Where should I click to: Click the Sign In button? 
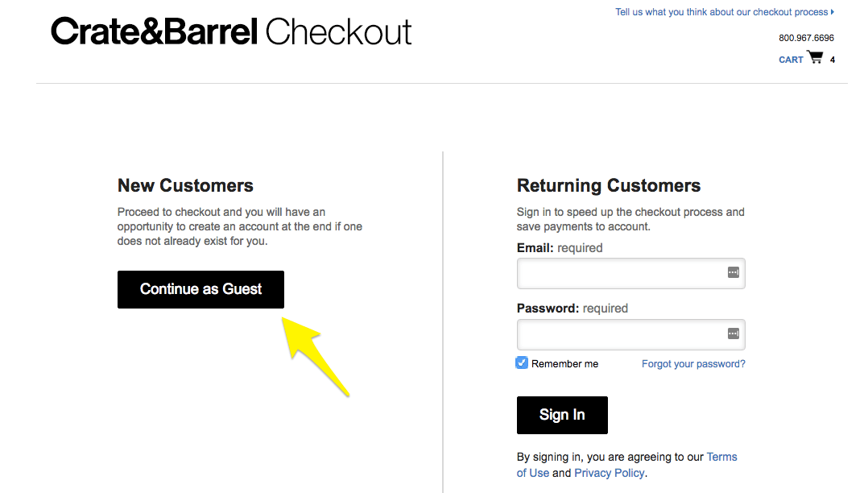tap(562, 415)
